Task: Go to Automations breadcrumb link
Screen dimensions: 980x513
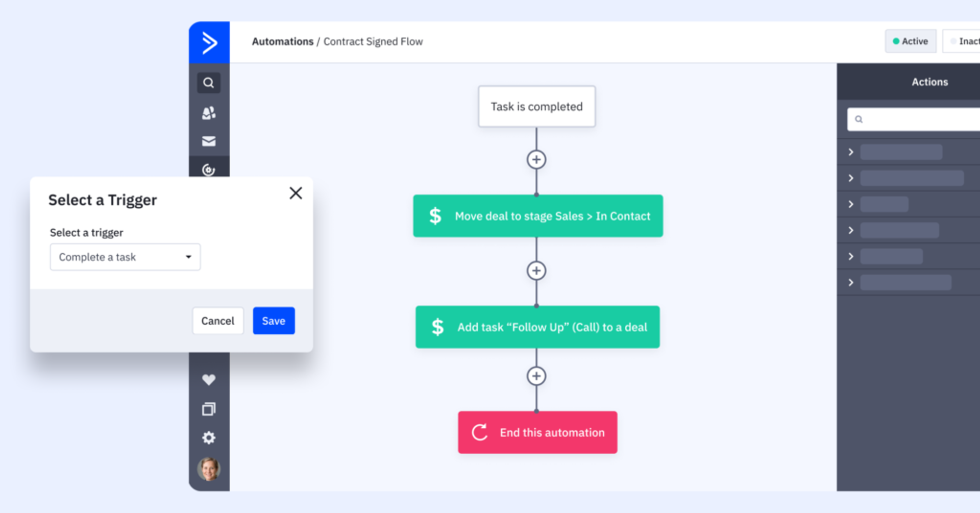Action: 282,41
